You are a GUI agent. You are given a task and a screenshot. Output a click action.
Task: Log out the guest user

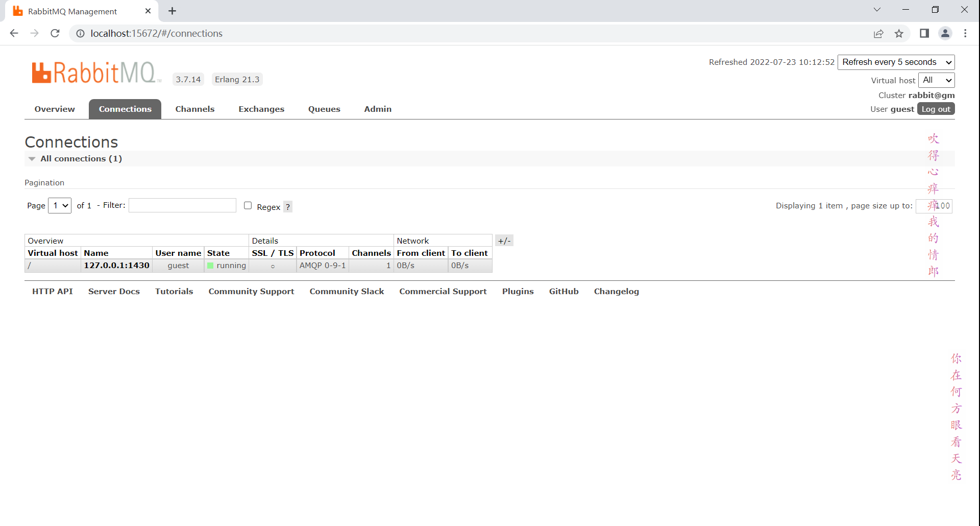tap(936, 109)
